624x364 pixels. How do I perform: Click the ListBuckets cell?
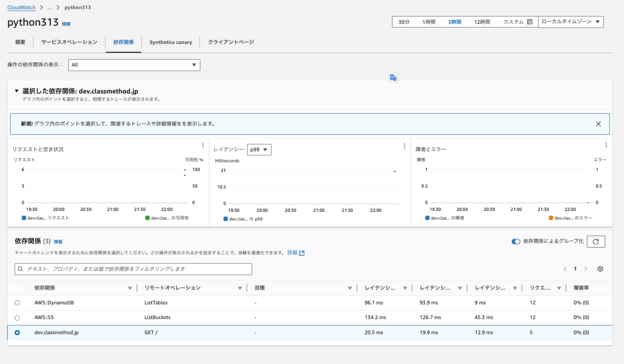tap(158, 317)
